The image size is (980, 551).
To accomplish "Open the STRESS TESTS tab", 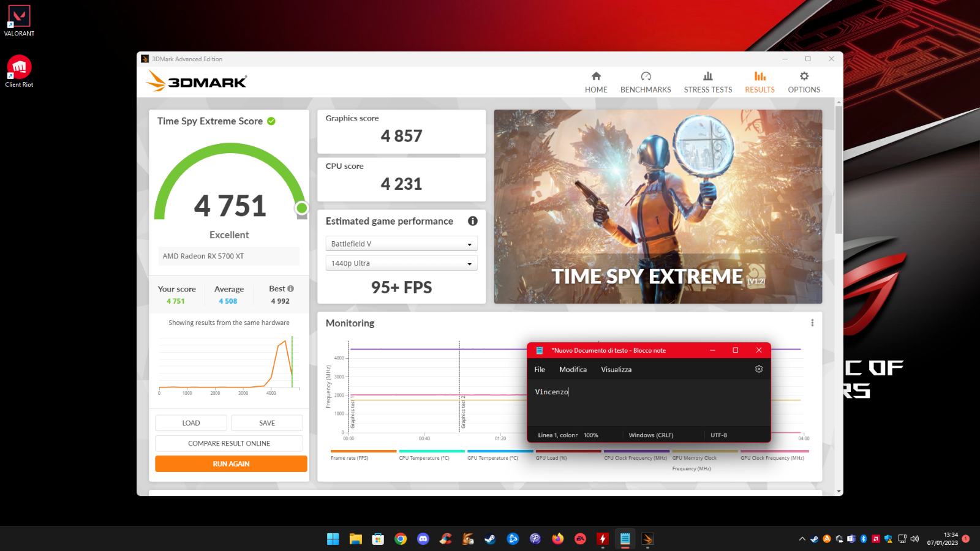I will tap(708, 82).
